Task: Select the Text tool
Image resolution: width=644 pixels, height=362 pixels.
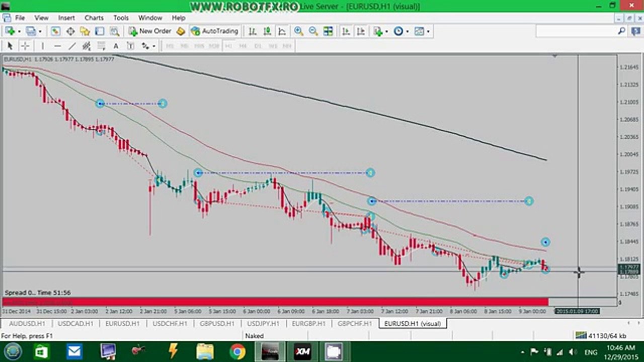Action: [x=116, y=46]
